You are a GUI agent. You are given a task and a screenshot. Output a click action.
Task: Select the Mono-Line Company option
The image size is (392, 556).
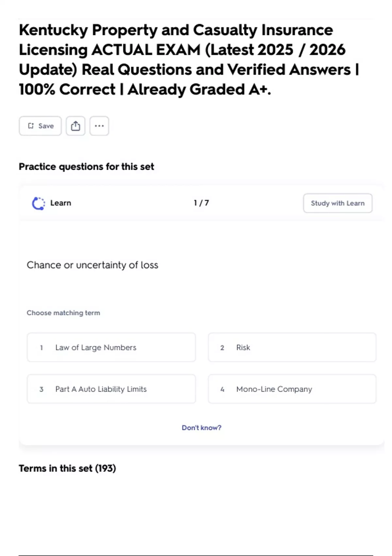click(292, 389)
